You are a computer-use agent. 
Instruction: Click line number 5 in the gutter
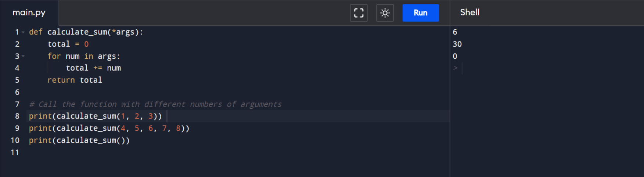pos(17,80)
